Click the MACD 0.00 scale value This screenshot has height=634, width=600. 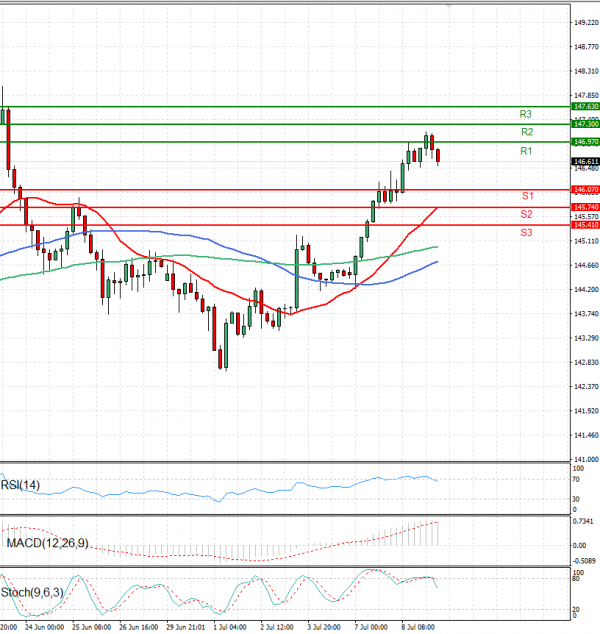[579, 545]
